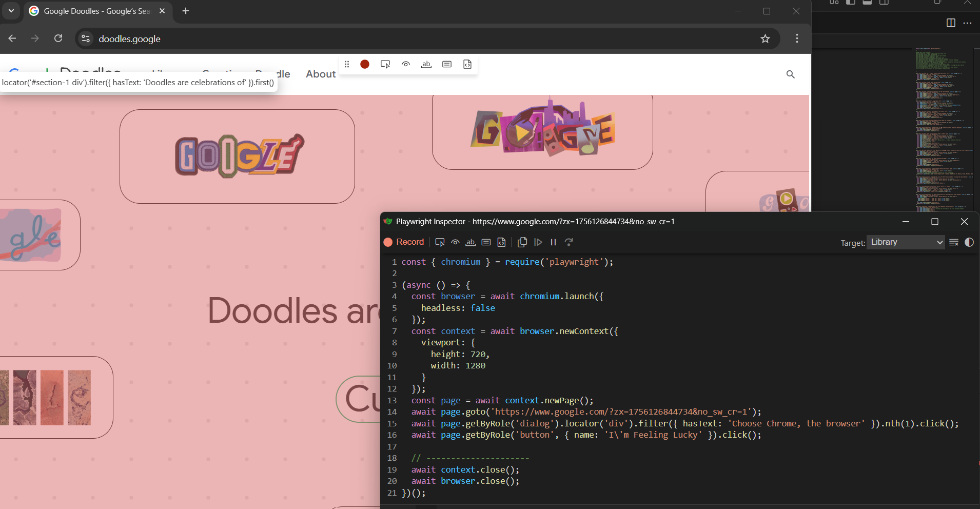Click the 'Doodles ar' heading text

pos(294,310)
